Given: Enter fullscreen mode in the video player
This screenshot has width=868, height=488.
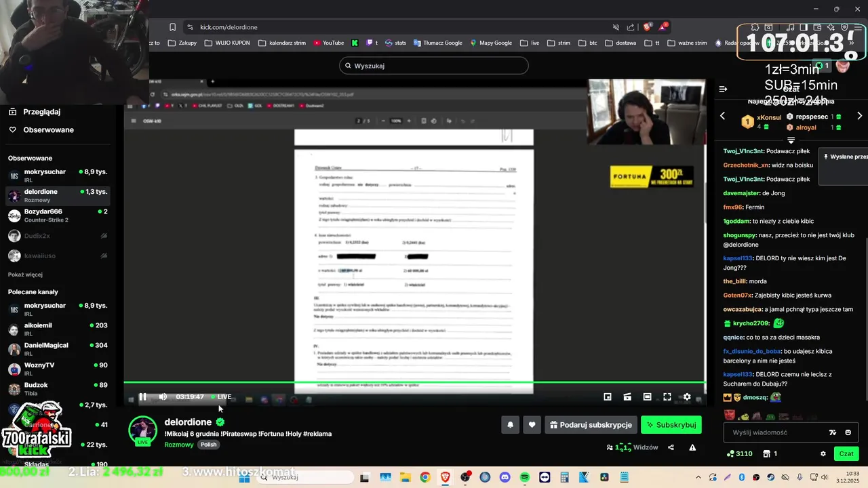Looking at the screenshot, I should click(667, 396).
